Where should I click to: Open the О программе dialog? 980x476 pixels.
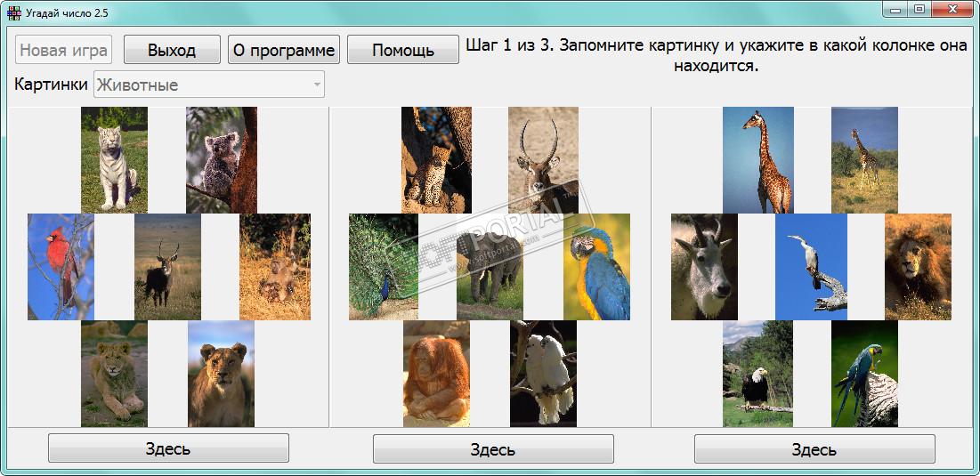(x=284, y=50)
